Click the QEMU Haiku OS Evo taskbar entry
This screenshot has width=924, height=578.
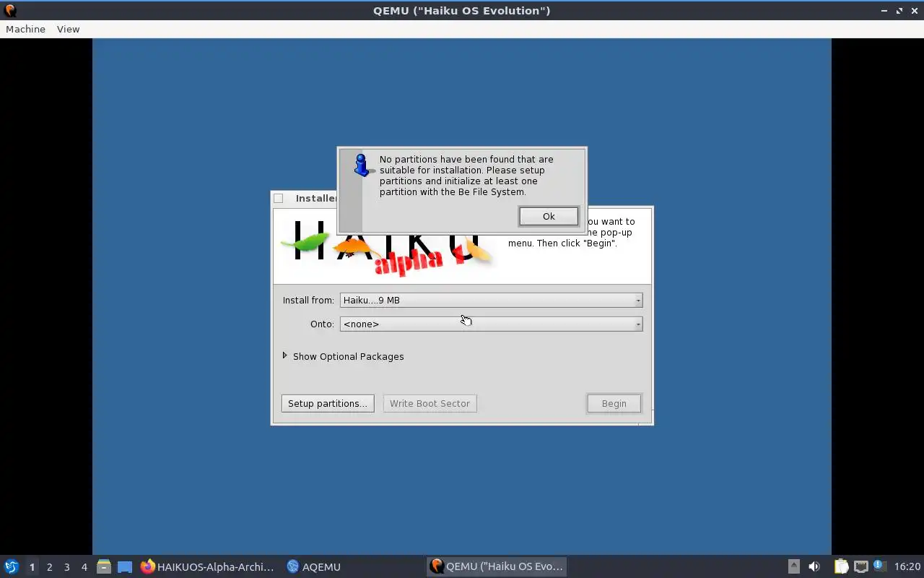point(497,566)
